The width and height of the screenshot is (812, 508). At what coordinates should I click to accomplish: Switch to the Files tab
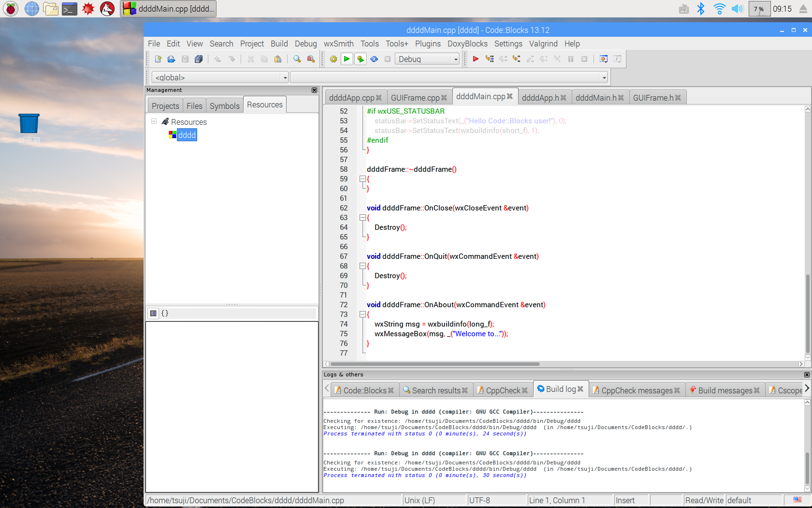click(194, 106)
